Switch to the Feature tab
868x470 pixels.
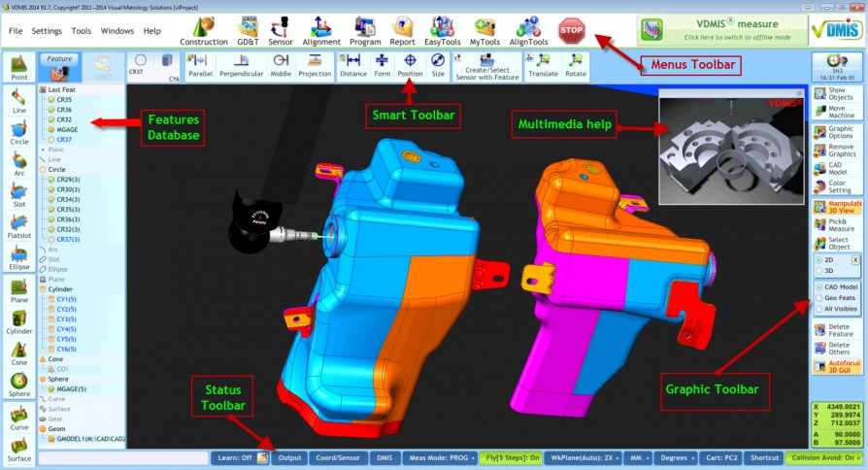(x=59, y=67)
